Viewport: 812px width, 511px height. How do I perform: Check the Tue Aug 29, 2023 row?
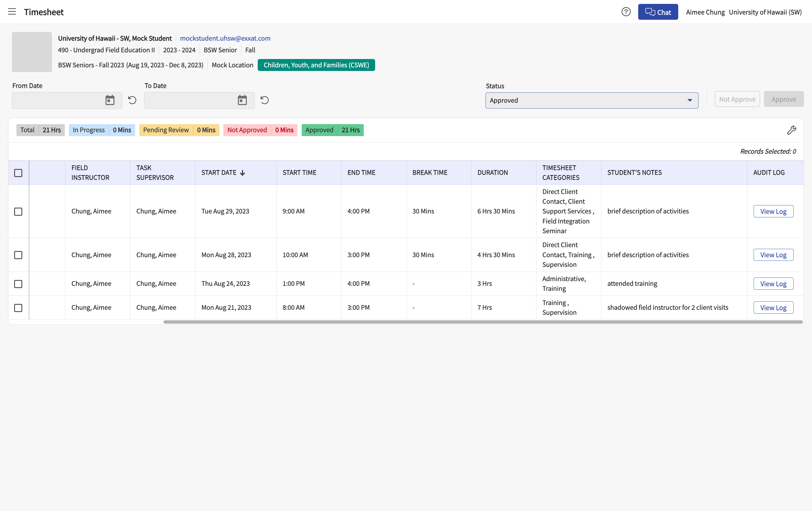[x=18, y=211]
